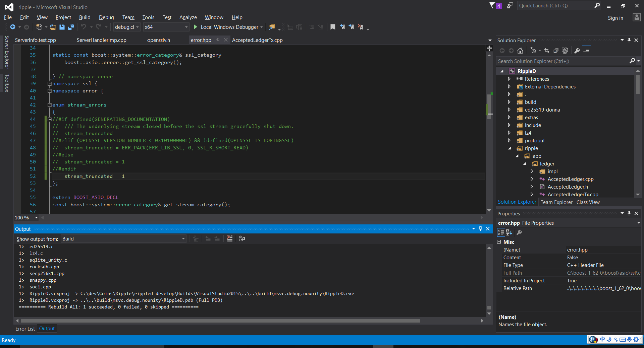Open the Debug menu

pos(106,17)
